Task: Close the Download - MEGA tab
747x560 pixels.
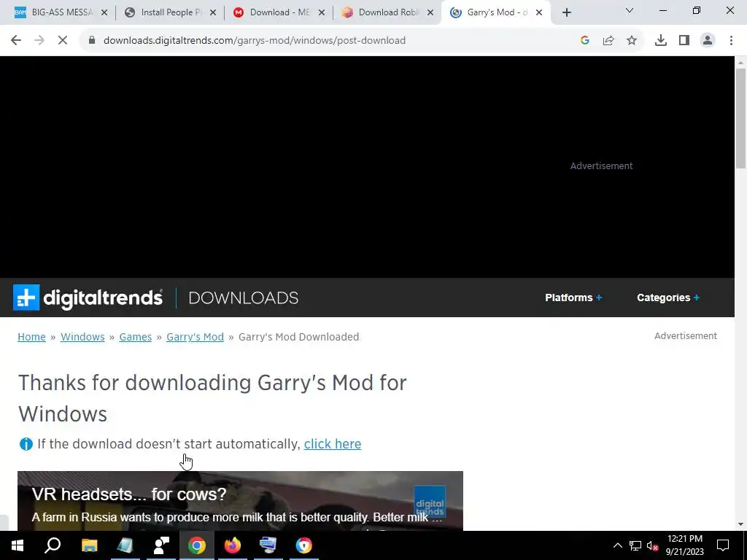Action: click(x=322, y=13)
